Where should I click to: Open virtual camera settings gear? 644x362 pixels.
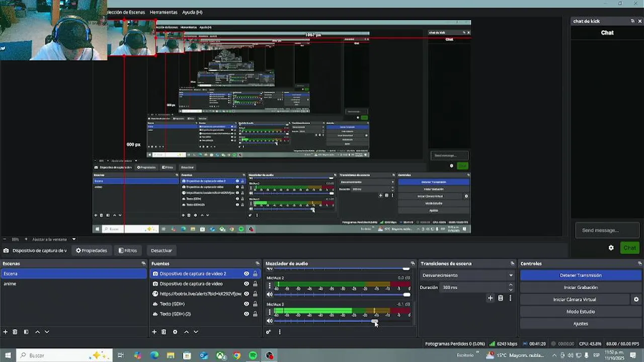coord(636,300)
